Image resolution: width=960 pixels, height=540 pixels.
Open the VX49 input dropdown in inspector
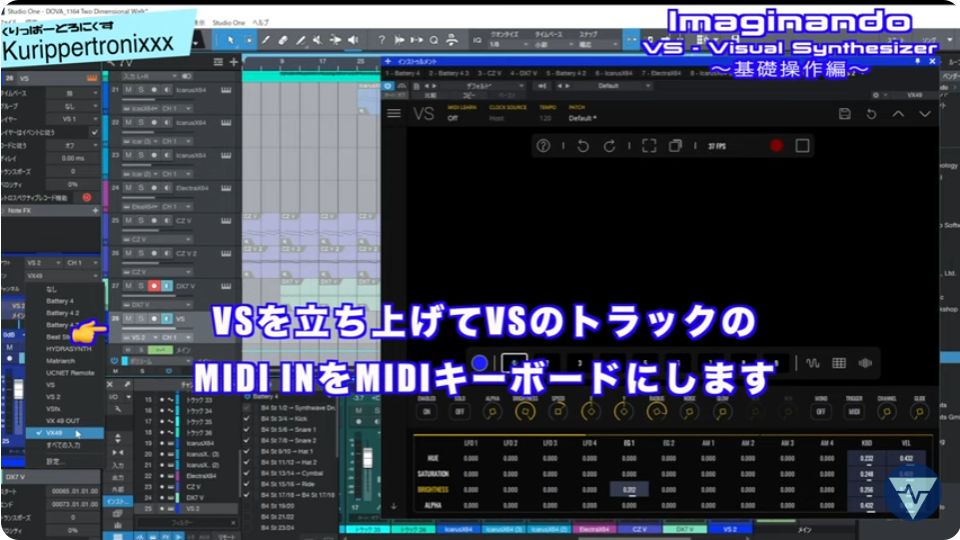(x=61, y=276)
